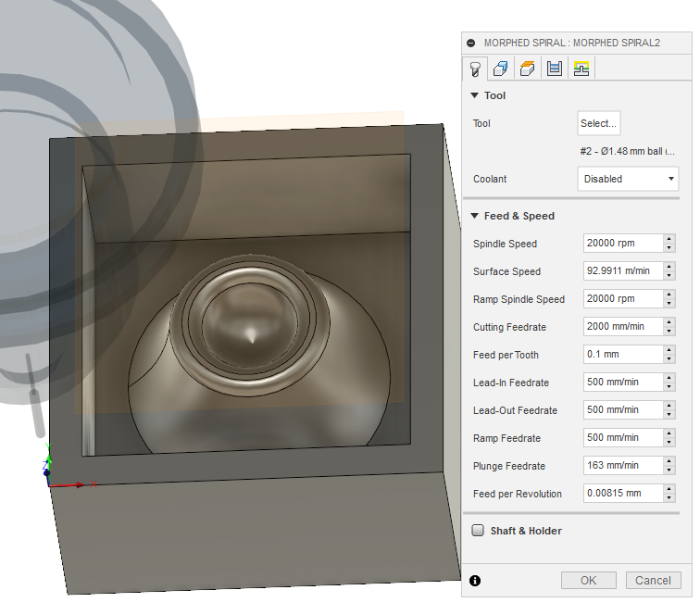This screenshot has width=700, height=615.
Task: Click the red X axis arrow
Action: (69, 484)
